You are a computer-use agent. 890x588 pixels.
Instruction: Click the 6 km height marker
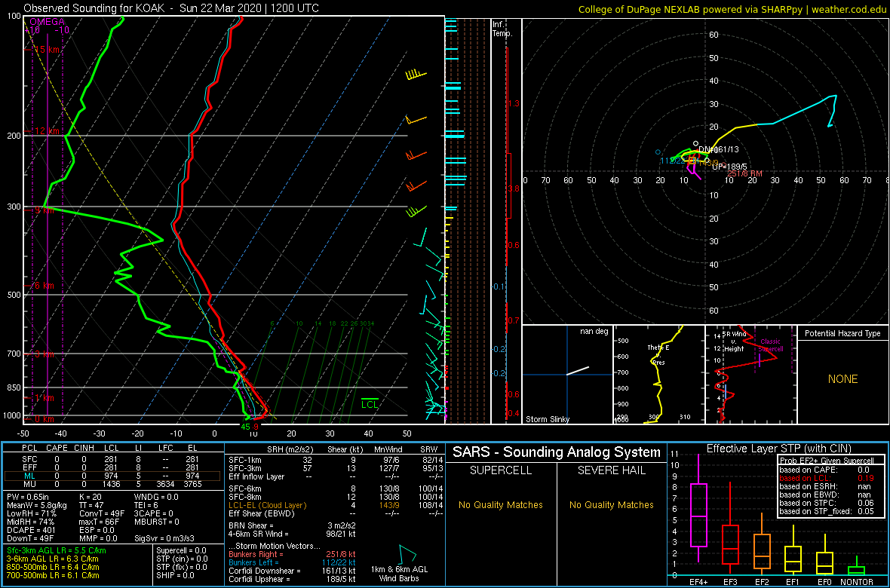click(44, 286)
